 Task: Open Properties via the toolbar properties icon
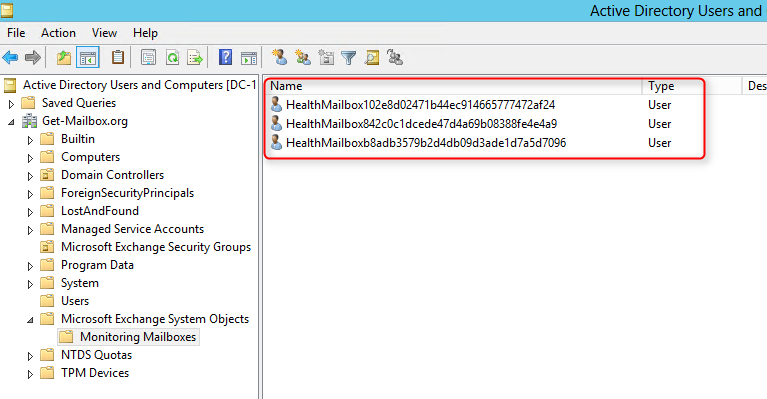tap(149, 58)
